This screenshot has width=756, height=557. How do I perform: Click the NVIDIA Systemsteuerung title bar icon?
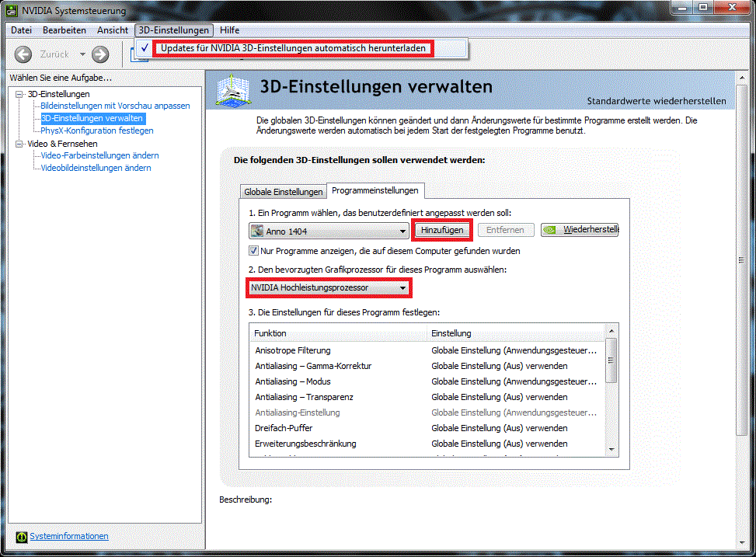[11, 10]
